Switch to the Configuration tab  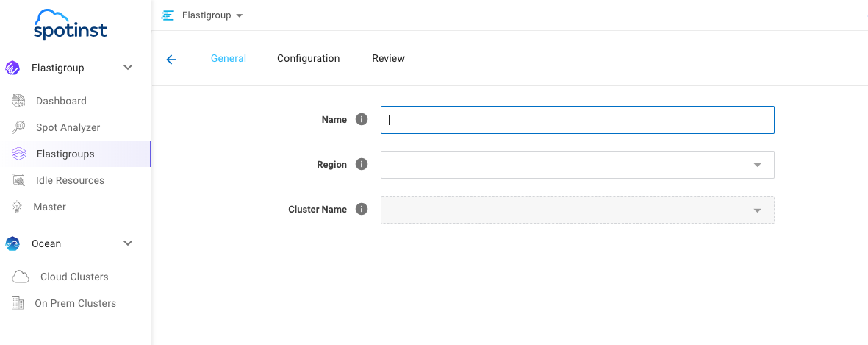[x=308, y=59]
